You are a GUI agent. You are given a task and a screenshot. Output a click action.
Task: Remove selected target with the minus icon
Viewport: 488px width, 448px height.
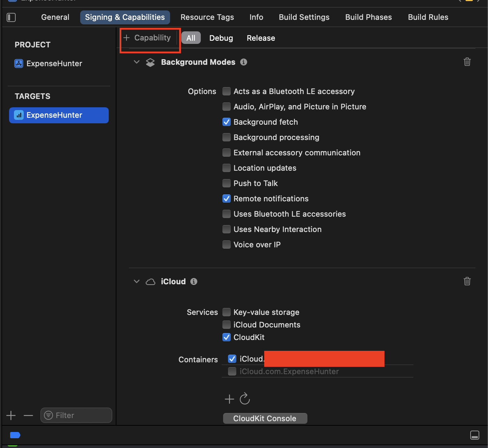(28, 415)
